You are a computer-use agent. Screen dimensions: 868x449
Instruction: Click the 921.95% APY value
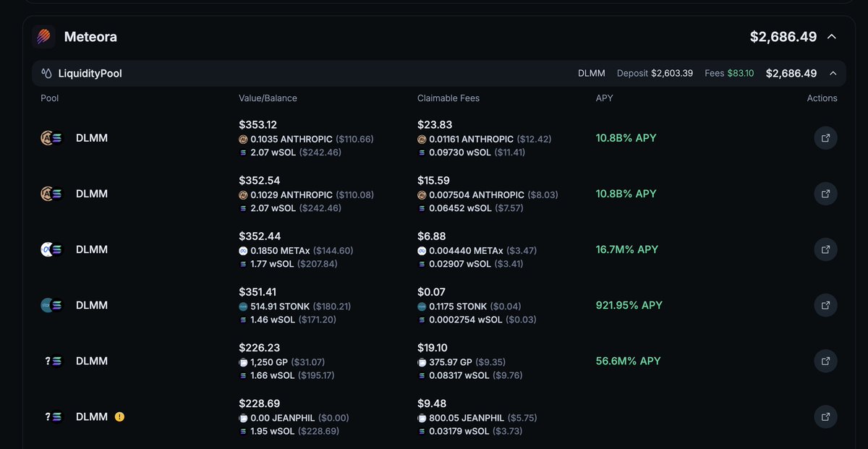pyautogui.click(x=629, y=305)
